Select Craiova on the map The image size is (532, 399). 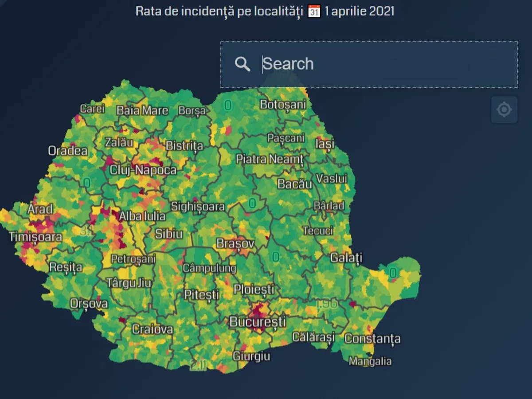click(152, 329)
